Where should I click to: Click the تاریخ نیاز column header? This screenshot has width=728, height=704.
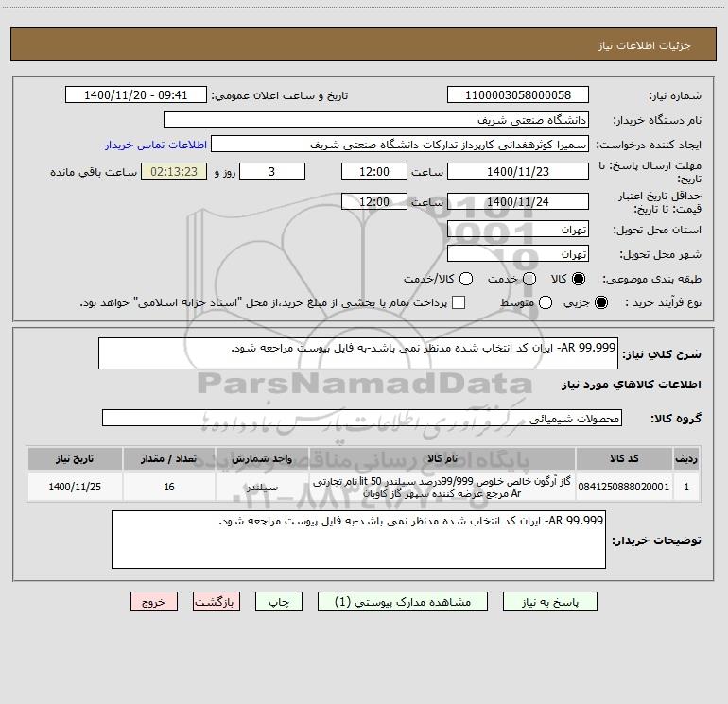75,458
